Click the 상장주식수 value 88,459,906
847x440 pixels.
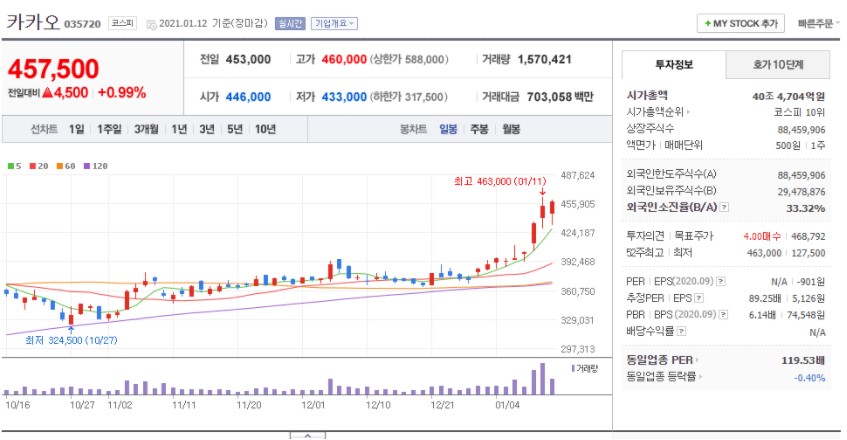[802, 130]
